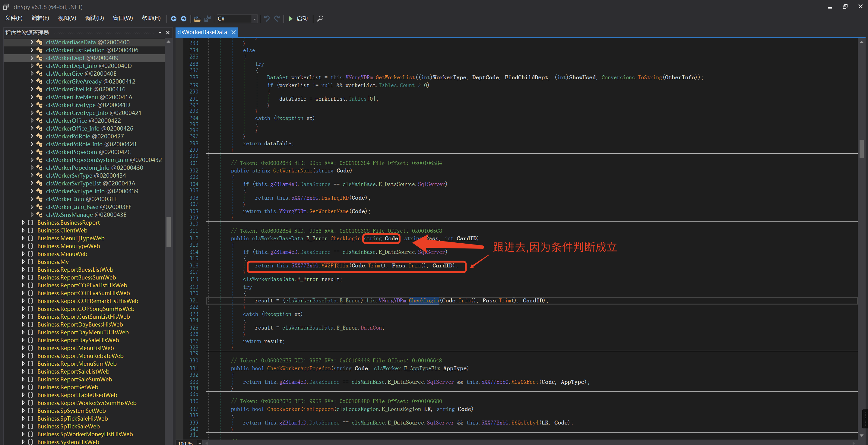Click the MW2PJGlix method link
This screenshot has width=868, height=445.
point(334,266)
